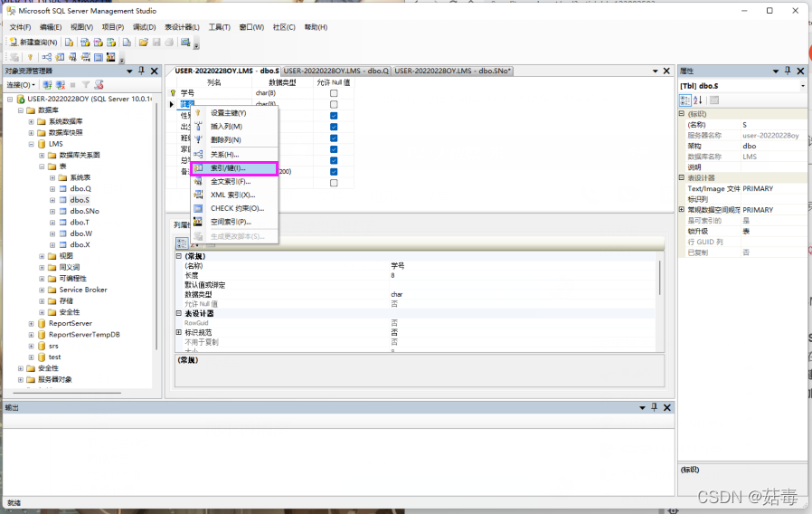This screenshot has width=812, height=514.
Task: Expand the ReportServer database node
Action: pyautogui.click(x=31, y=323)
